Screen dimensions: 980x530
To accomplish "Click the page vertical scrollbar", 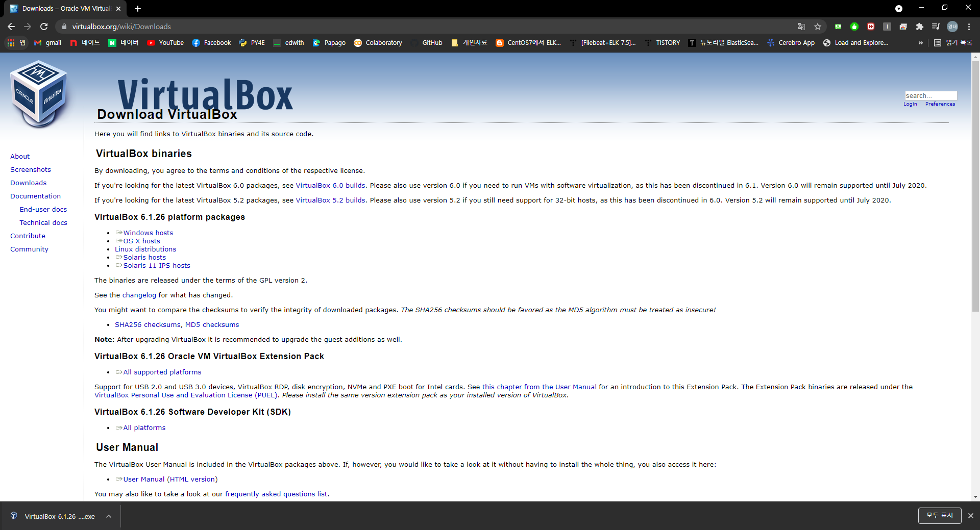I will pyautogui.click(x=975, y=186).
